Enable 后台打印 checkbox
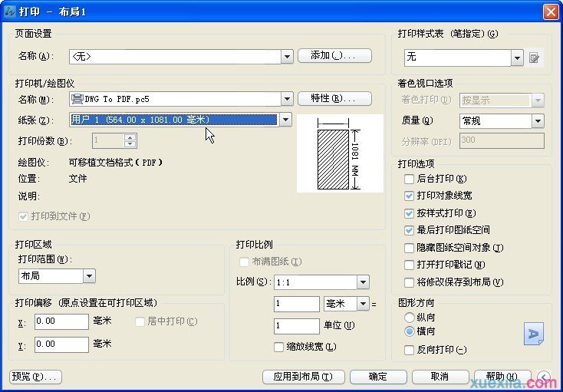The image size is (563, 392). [409, 179]
